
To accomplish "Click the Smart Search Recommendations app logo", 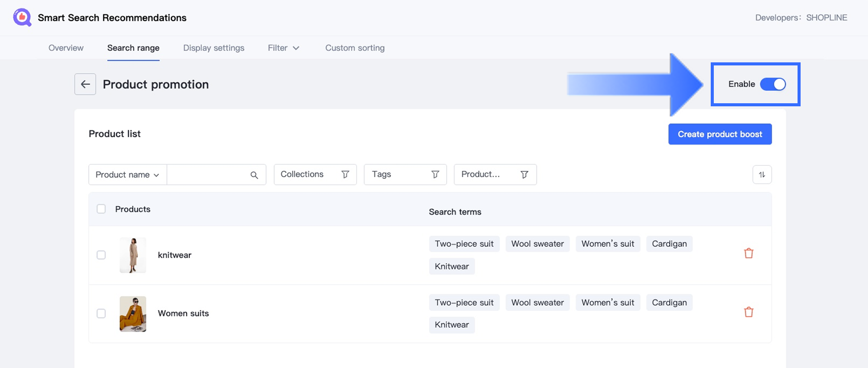I will tap(22, 18).
